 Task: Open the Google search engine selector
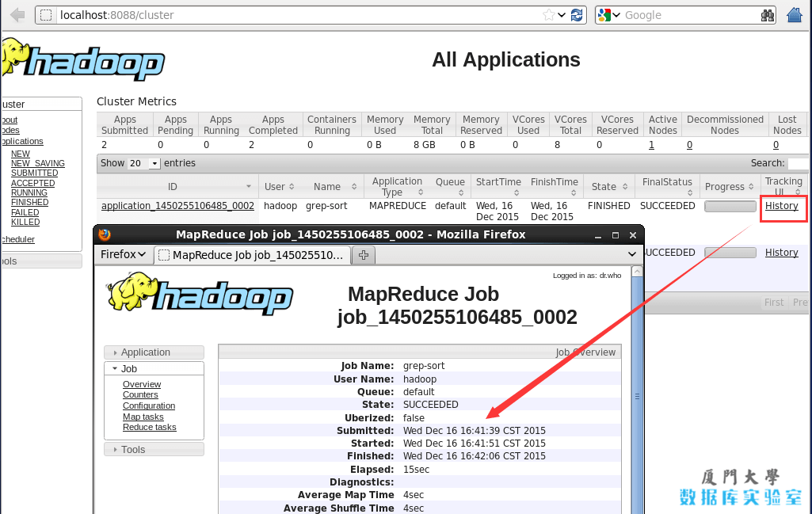(x=609, y=15)
